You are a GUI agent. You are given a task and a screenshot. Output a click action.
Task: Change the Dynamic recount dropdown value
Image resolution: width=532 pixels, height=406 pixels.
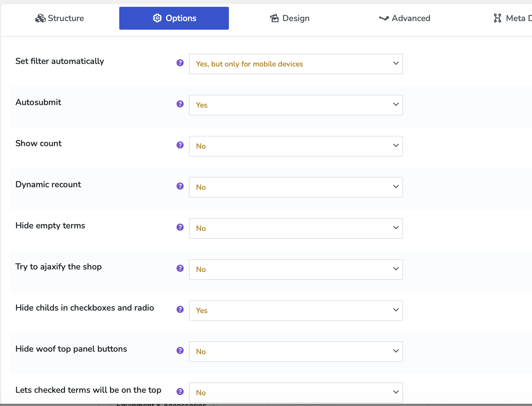point(296,187)
